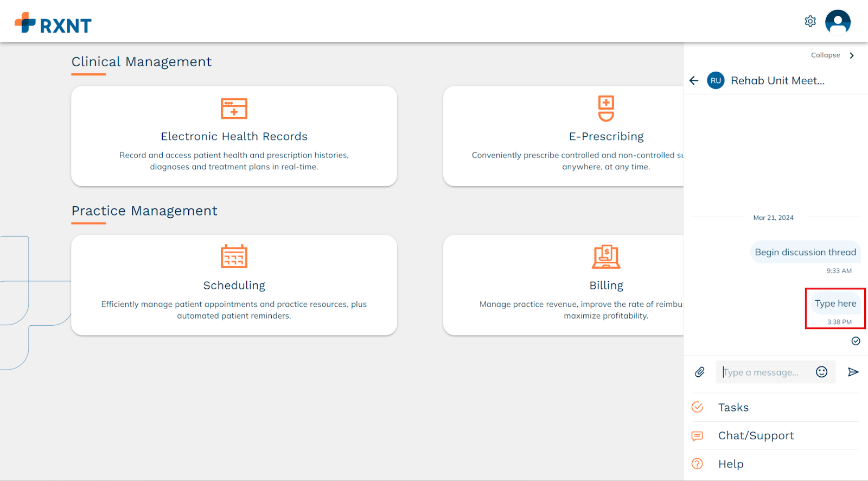
Task: Open the E-Prescribing title
Action: [x=606, y=136]
